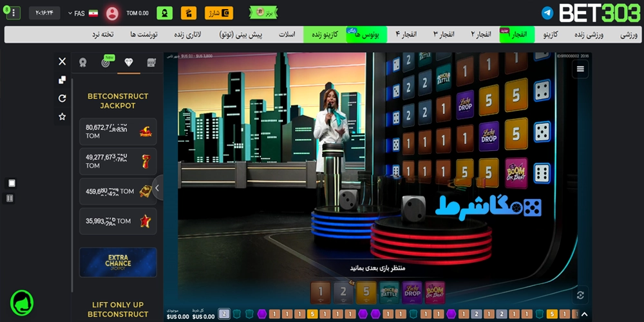The image size is (644, 322).
Task: Click the LIFT ONLY UP BETCONSTRUCT heading
Action: click(x=118, y=309)
